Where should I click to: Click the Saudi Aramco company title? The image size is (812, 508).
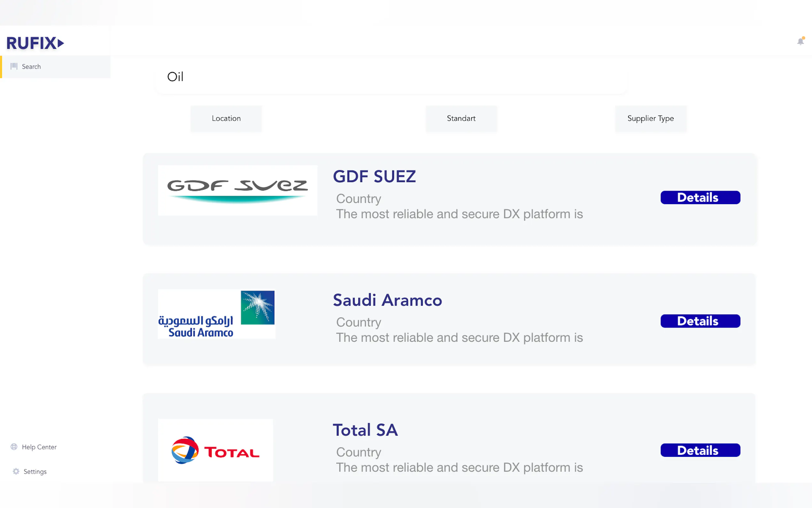(387, 300)
